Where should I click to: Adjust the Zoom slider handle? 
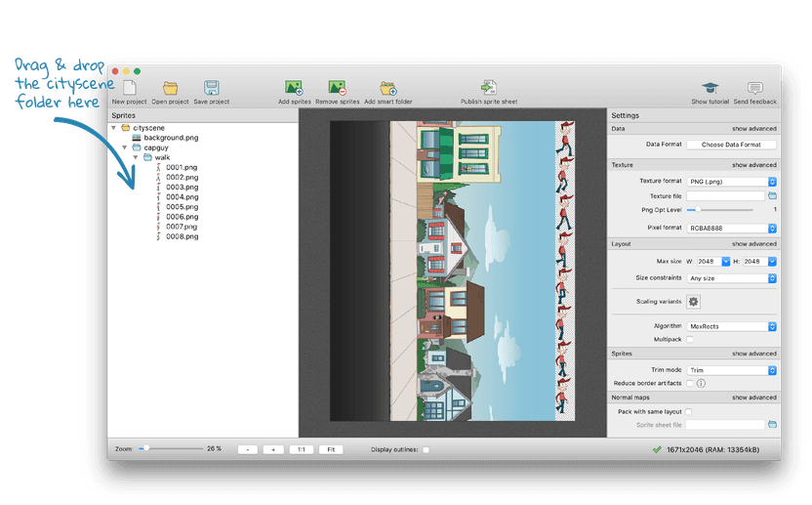click(146, 448)
